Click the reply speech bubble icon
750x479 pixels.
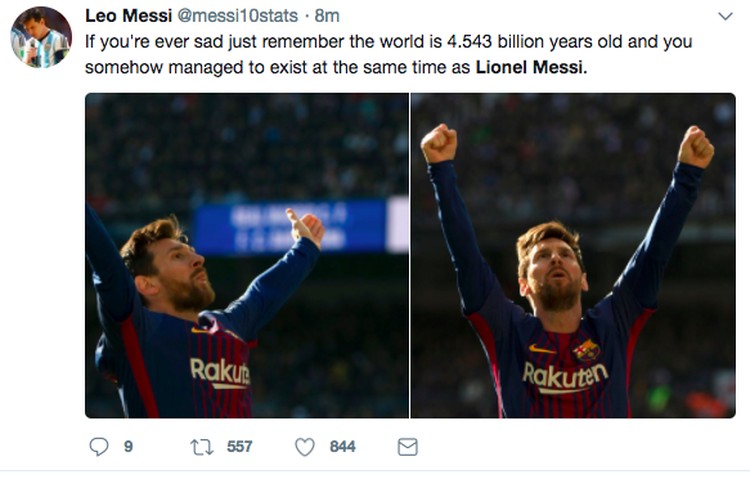pos(99,446)
